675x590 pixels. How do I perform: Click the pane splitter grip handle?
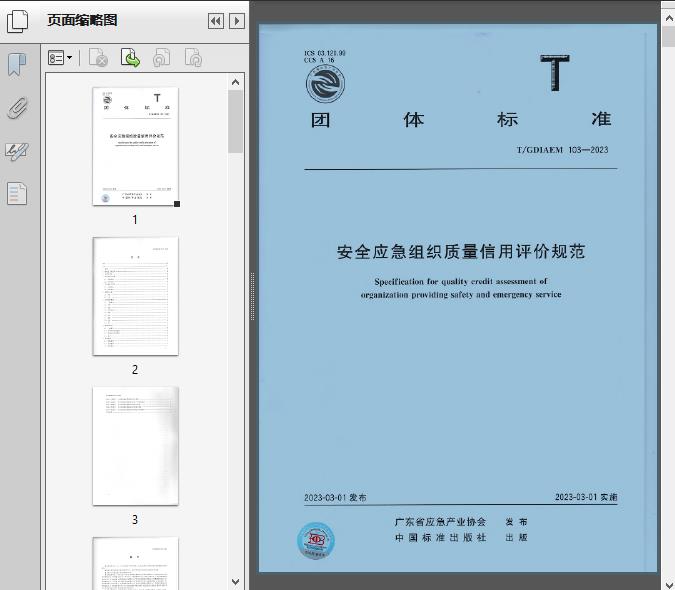253,297
